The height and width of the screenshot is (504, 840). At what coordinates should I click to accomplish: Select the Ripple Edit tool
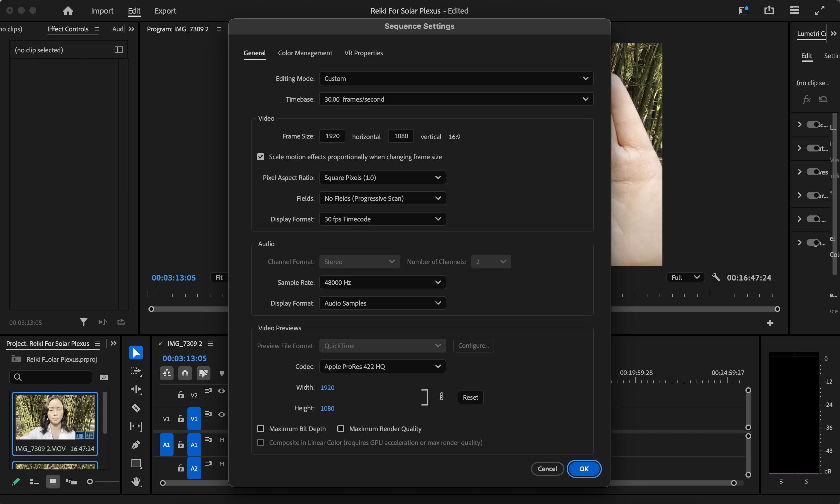tap(136, 389)
